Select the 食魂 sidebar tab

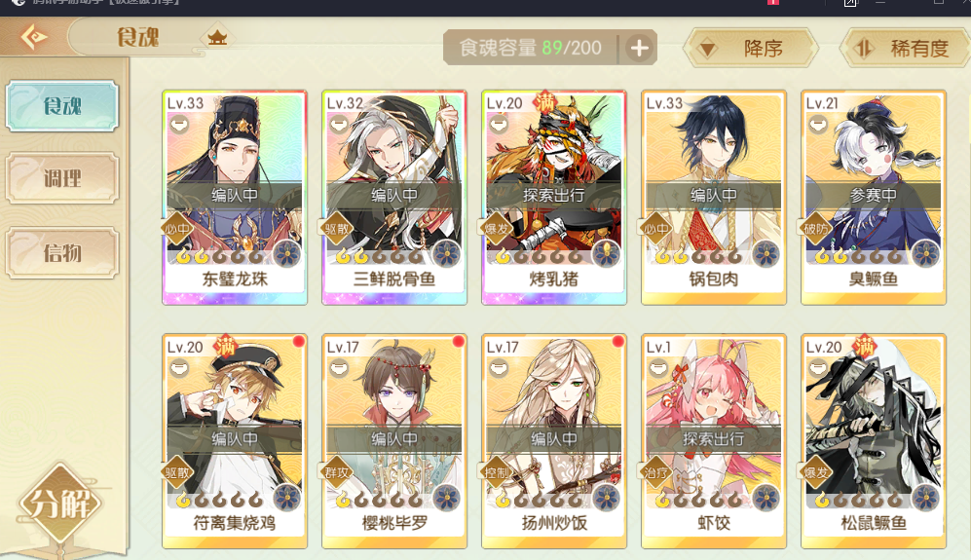[62, 106]
